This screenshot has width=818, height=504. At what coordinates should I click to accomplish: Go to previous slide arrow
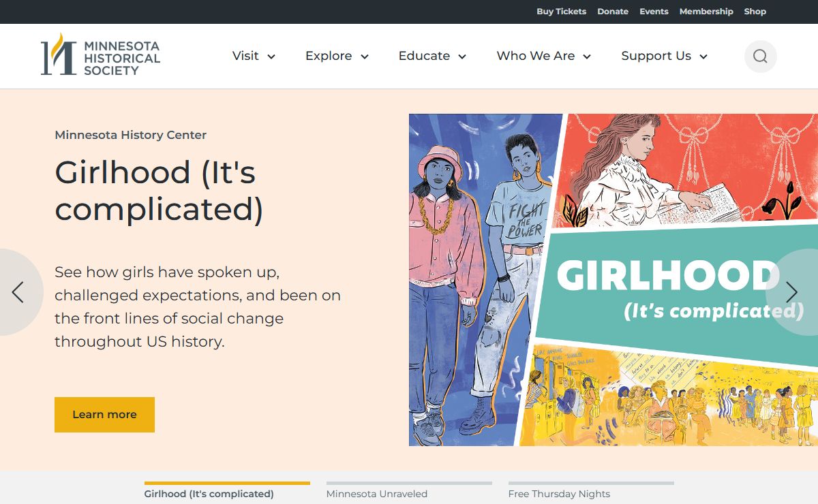18,292
